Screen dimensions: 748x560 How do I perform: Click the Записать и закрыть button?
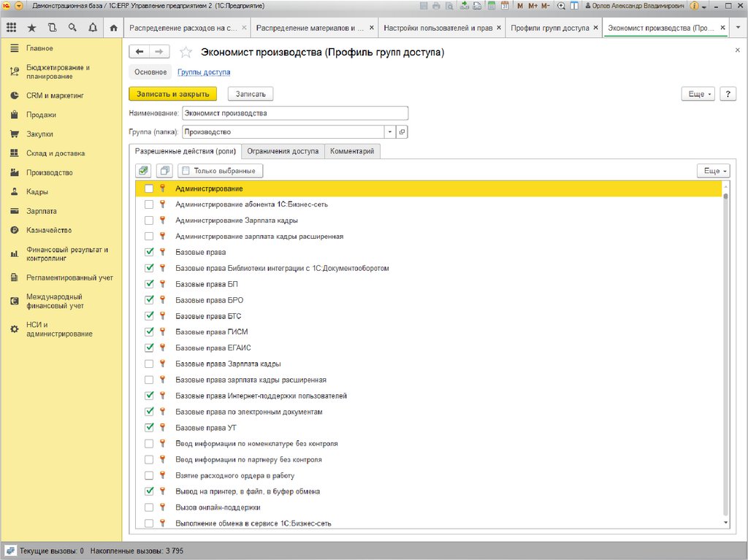(172, 94)
